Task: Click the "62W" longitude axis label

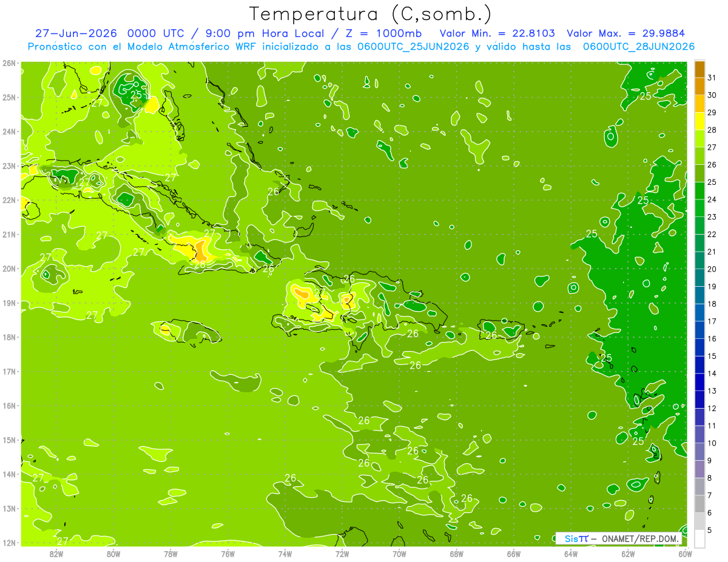Action: click(x=628, y=554)
